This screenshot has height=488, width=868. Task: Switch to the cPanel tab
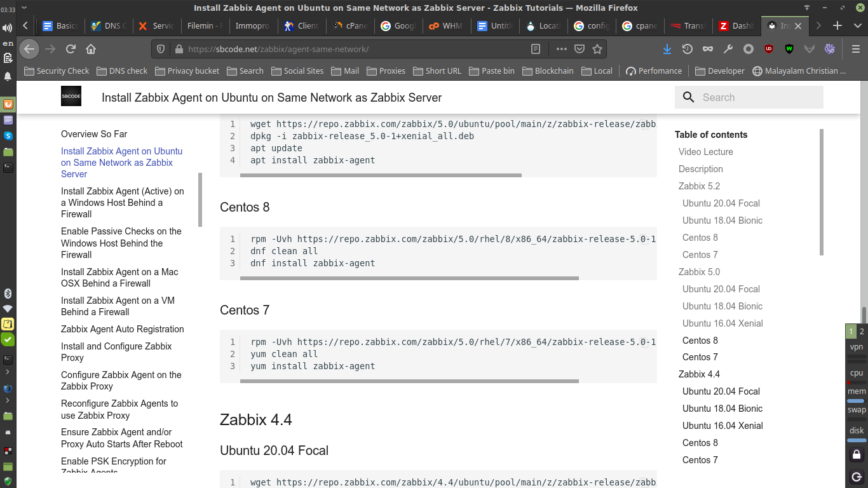350,26
